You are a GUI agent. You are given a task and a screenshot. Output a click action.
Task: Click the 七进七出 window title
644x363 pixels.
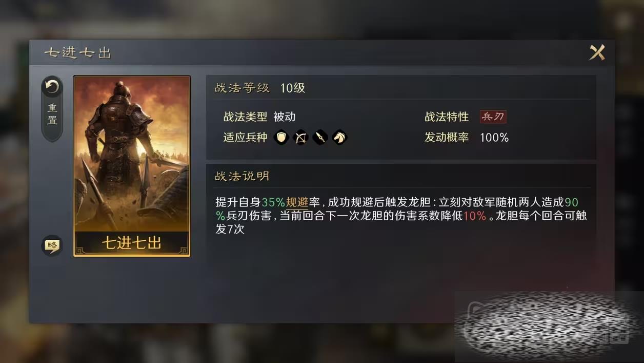77,52
